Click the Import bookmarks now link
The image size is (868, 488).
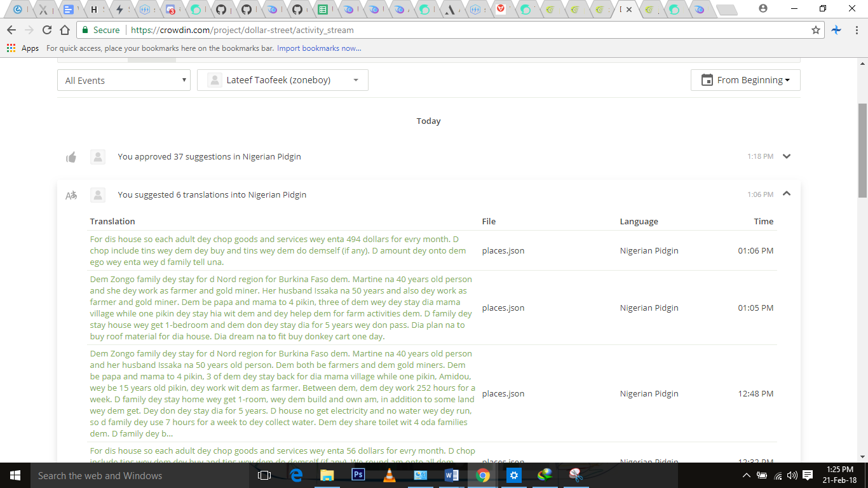319,48
